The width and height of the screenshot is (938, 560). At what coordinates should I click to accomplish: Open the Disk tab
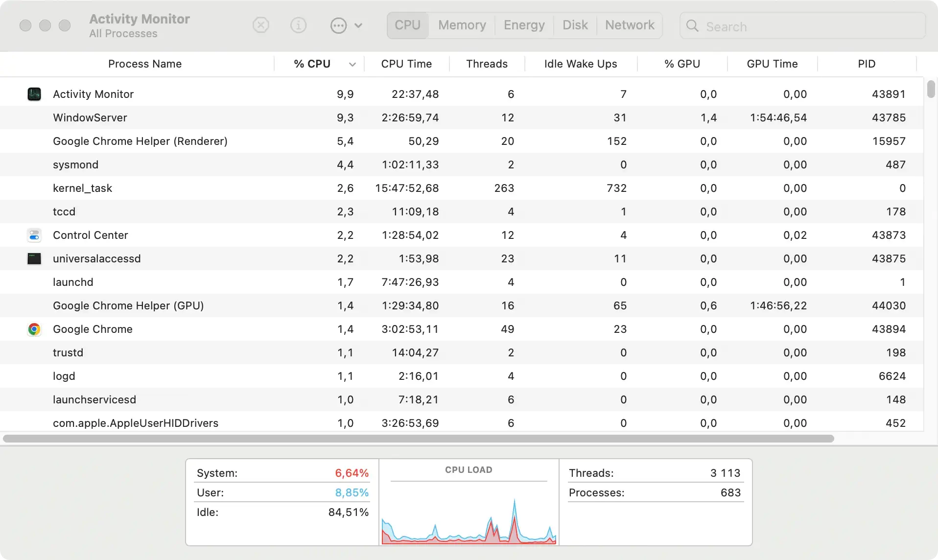[x=575, y=25]
